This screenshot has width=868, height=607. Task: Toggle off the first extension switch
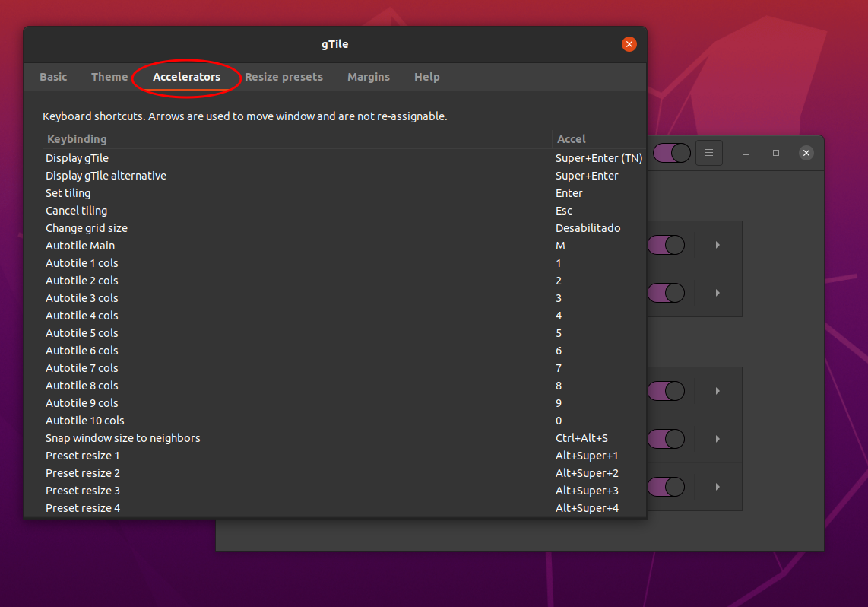667,245
